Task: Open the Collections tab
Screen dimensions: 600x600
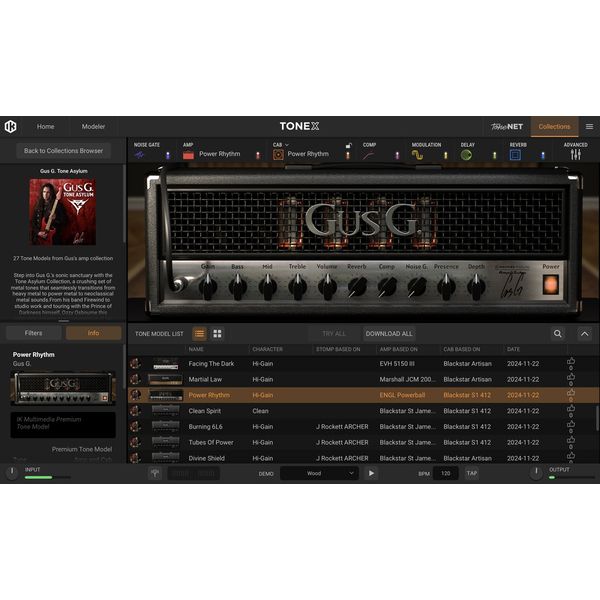Action: (554, 127)
